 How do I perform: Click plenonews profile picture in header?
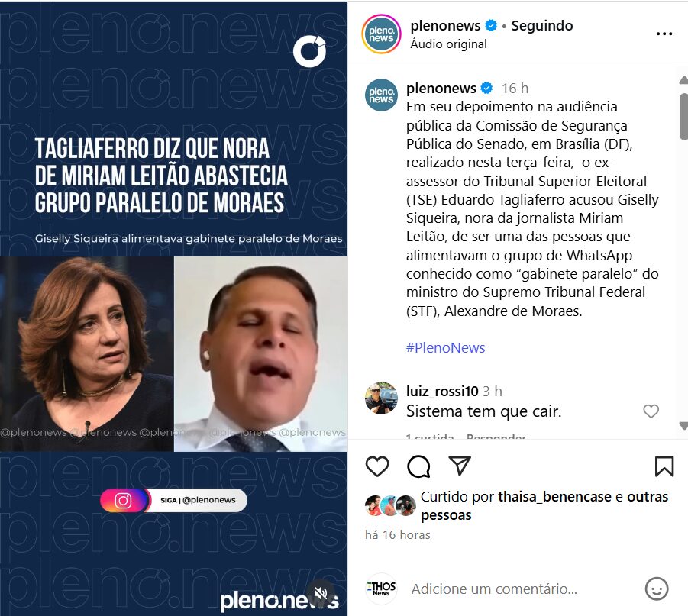pyautogui.click(x=381, y=34)
